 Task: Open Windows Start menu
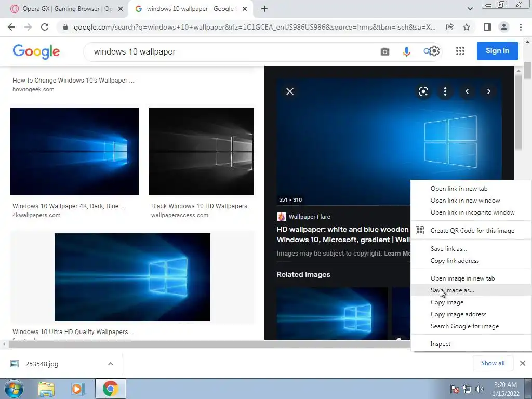coord(14,389)
